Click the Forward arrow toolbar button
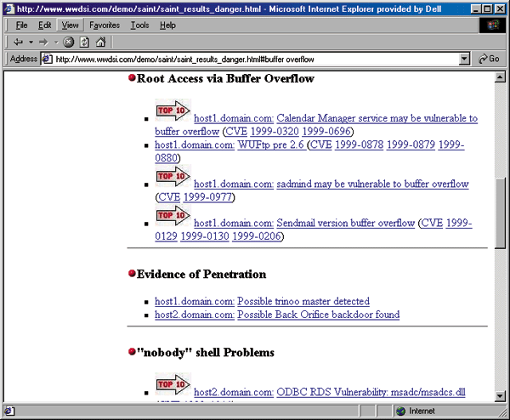Image resolution: width=510 pixels, height=420 pixels. pyautogui.click(x=43, y=42)
